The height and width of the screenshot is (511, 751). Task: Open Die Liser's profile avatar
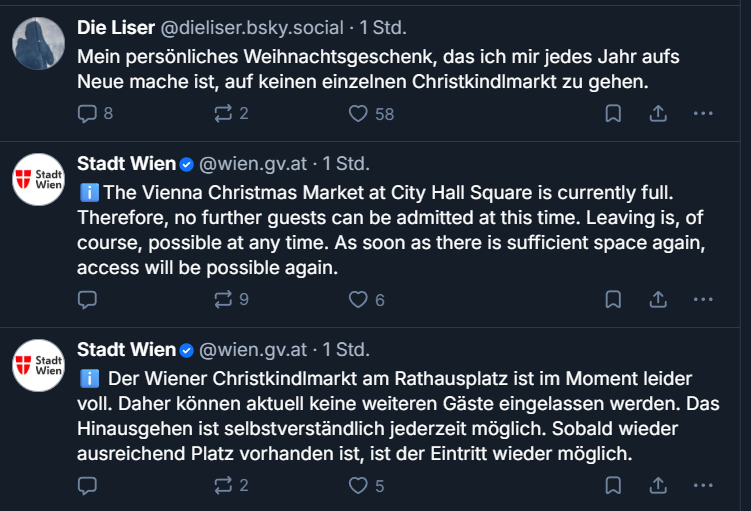coord(39,43)
